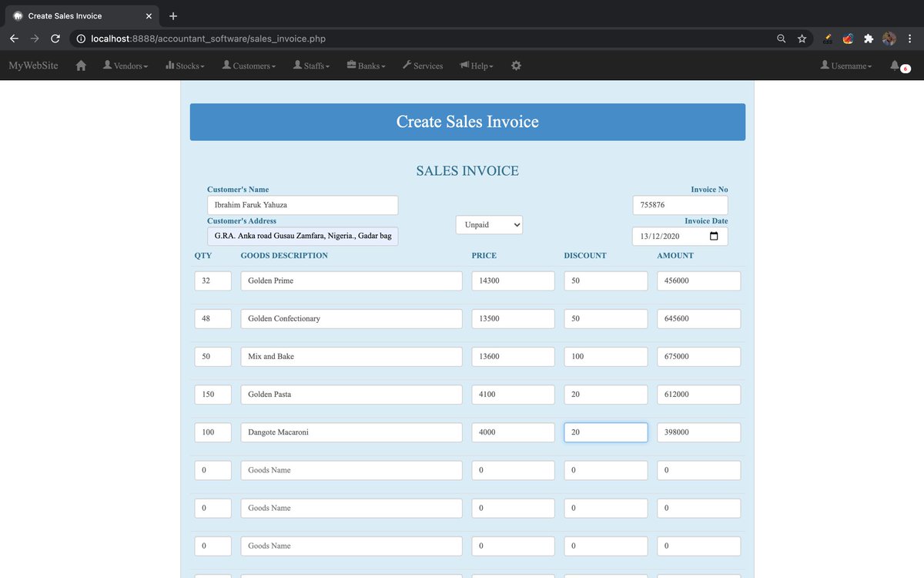Edit price 4000 for Dangote Macaroni

click(513, 432)
